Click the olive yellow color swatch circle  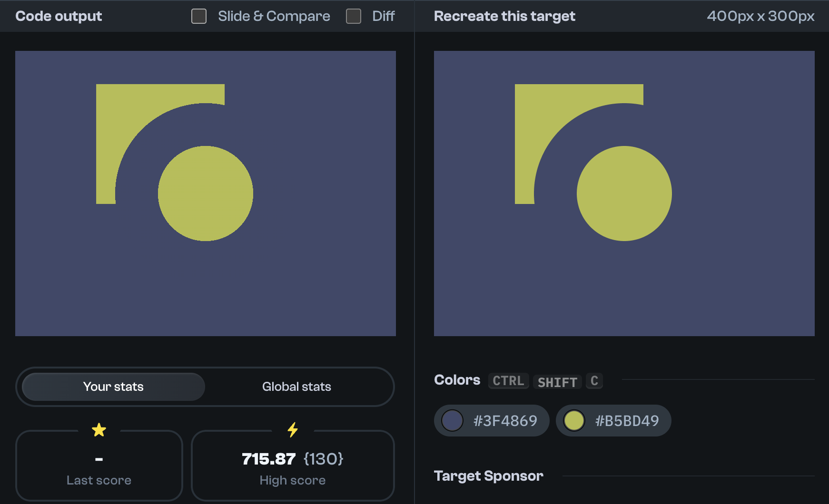click(574, 421)
